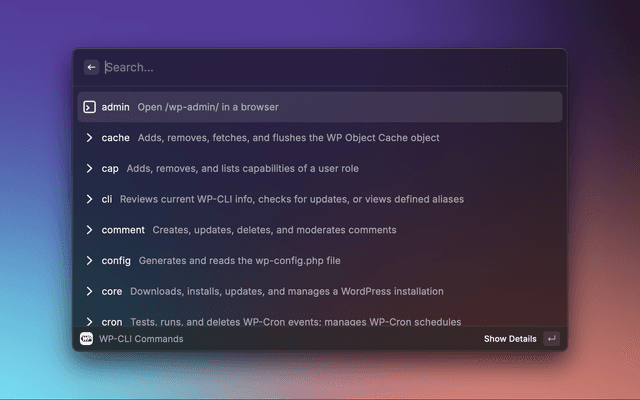Click the chevron icon beside comment
Viewport: 640px width, 400px height.
click(89, 230)
